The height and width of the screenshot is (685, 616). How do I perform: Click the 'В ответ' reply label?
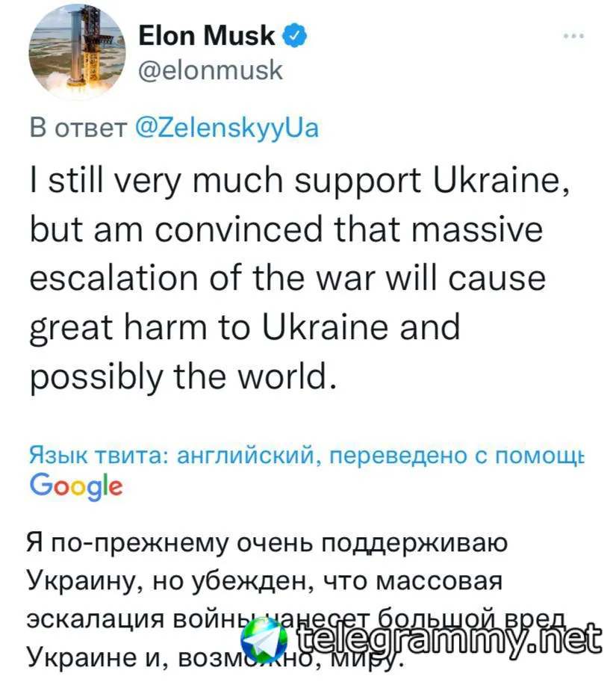tap(78, 128)
